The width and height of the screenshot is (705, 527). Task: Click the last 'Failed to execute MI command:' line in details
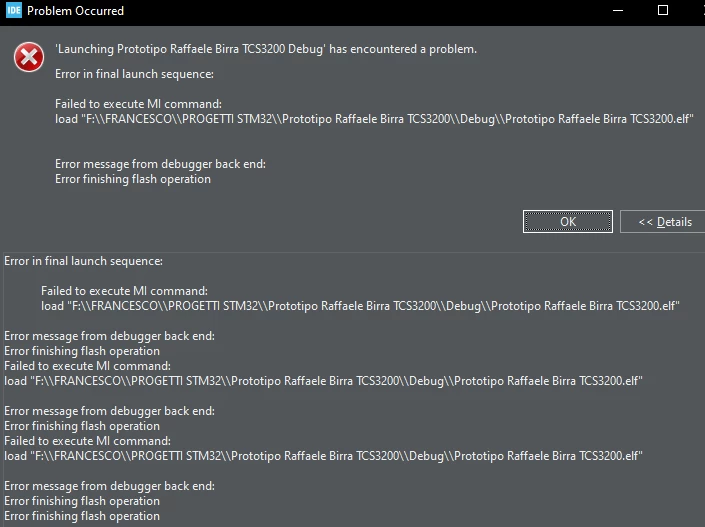pos(87,441)
